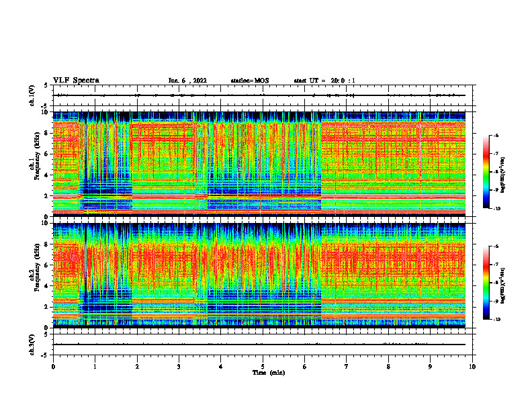Viewport: 532px width, 411px height.
Task: Click time axis tick label "1"
Action: pyautogui.click(x=95, y=367)
